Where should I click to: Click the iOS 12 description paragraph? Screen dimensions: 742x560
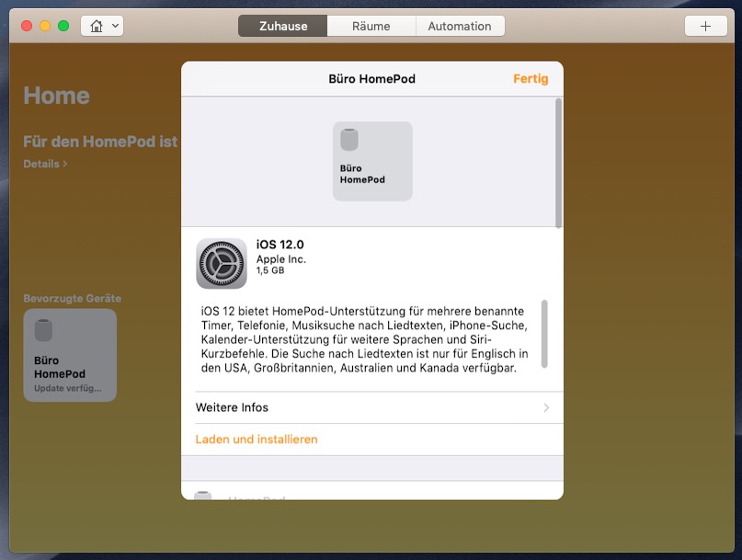[365, 340]
